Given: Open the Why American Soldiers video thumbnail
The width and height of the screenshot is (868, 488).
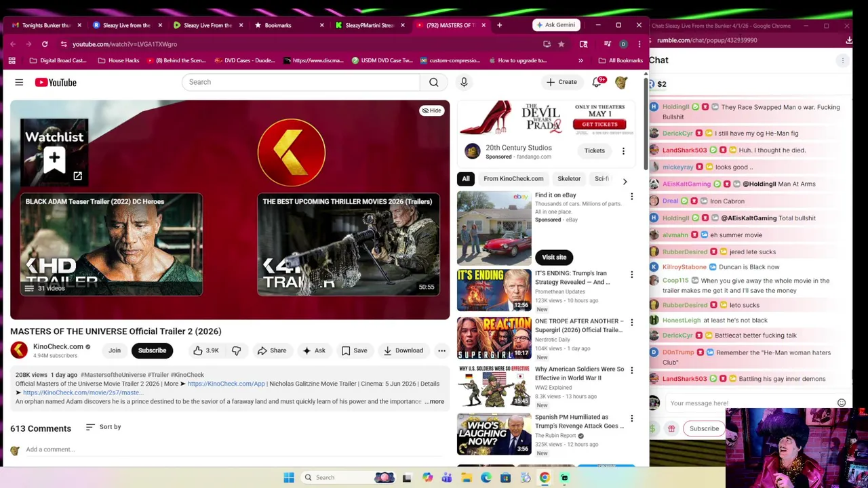Looking at the screenshot, I should coord(494,386).
